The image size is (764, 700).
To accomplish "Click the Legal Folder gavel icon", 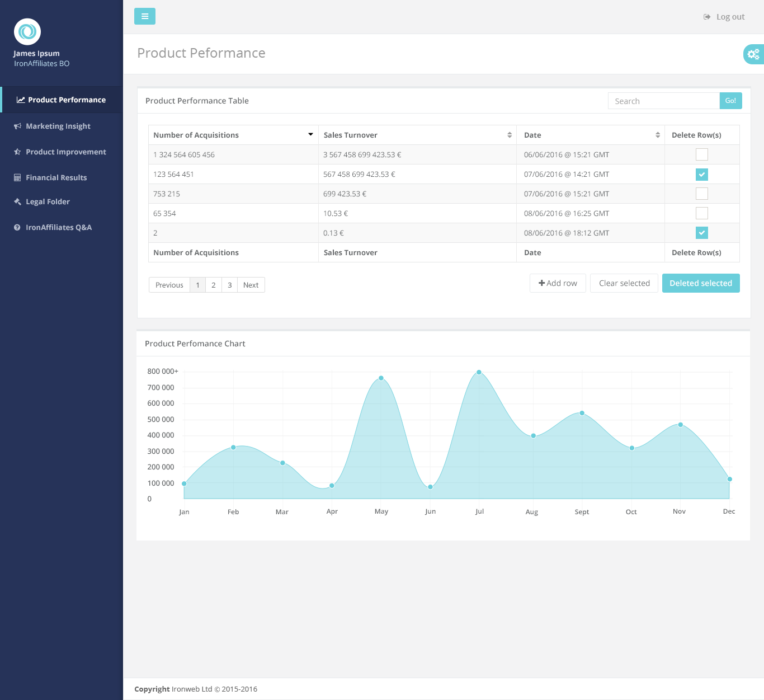I will point(17,202).
